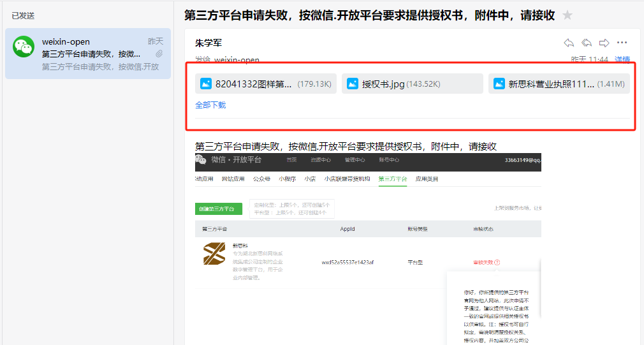This screenshot has height=345, width=644.
Task: Click the email body text 第三方平台申请失败
Action: click(x=346, y=146)
